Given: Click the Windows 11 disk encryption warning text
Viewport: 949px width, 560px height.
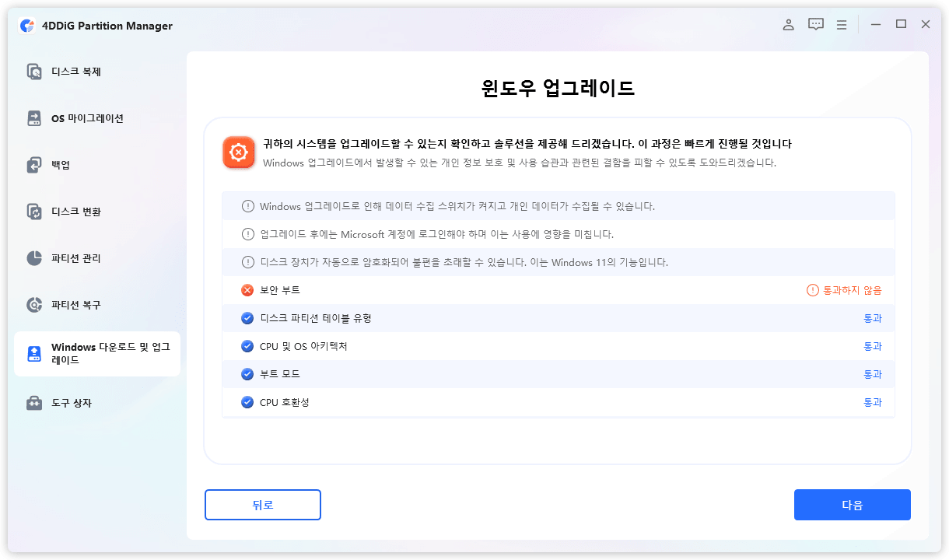Looking at the screenshot, I should coord(464,262).
